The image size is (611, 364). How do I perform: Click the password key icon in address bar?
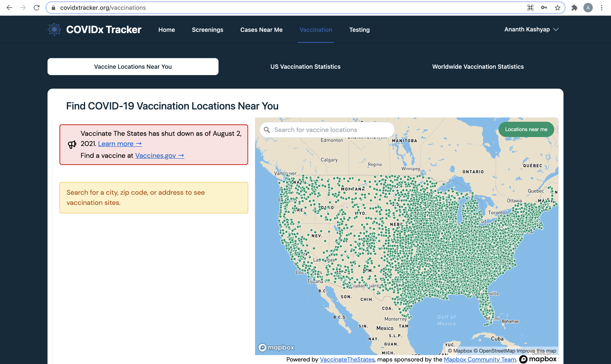pos(544,8)
